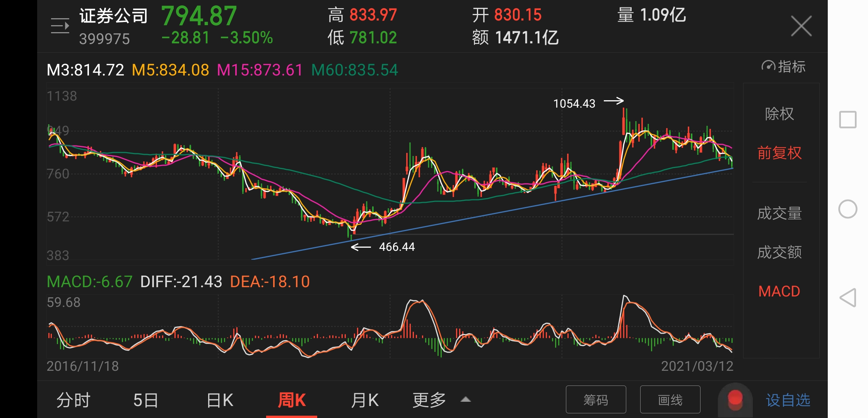The width and height of the screenshot is (868, 418).
Task: Expand the 更多 periods menu
Action: click(x=429, y=400)
